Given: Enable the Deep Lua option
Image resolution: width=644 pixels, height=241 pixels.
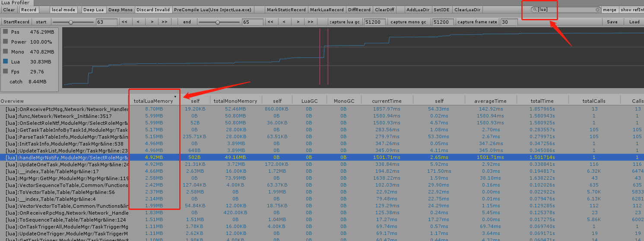Looking at the screenshot, I should coord(93,10).
